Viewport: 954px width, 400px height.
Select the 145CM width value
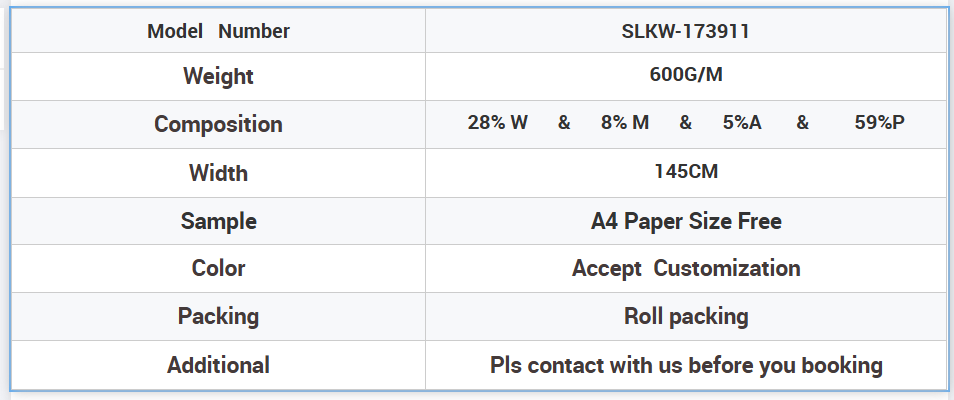685,171
